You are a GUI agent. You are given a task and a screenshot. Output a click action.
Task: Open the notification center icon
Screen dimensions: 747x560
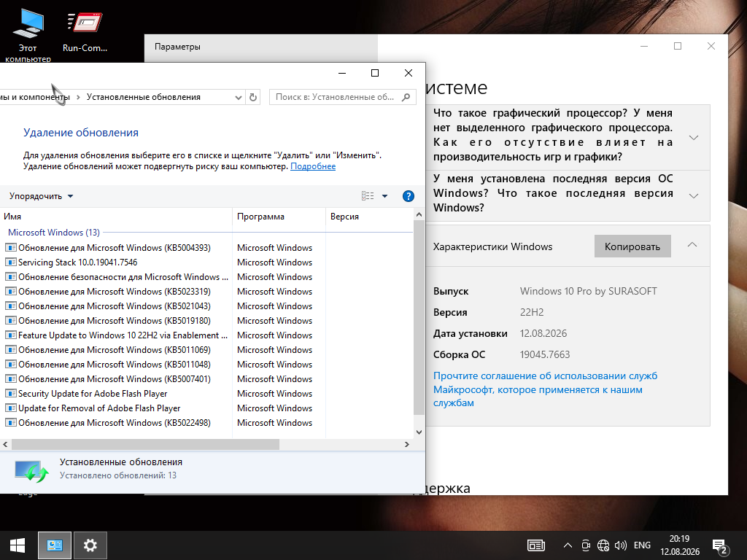(721, 546)
